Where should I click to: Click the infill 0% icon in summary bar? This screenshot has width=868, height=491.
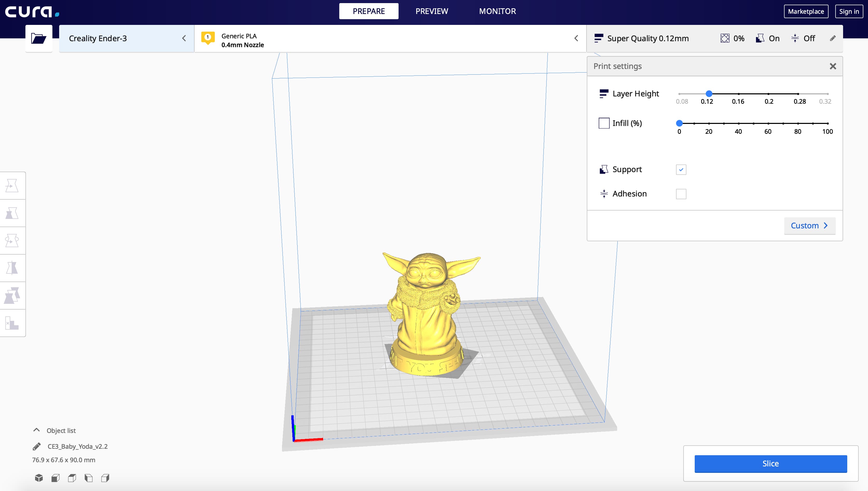click(725, 38)
